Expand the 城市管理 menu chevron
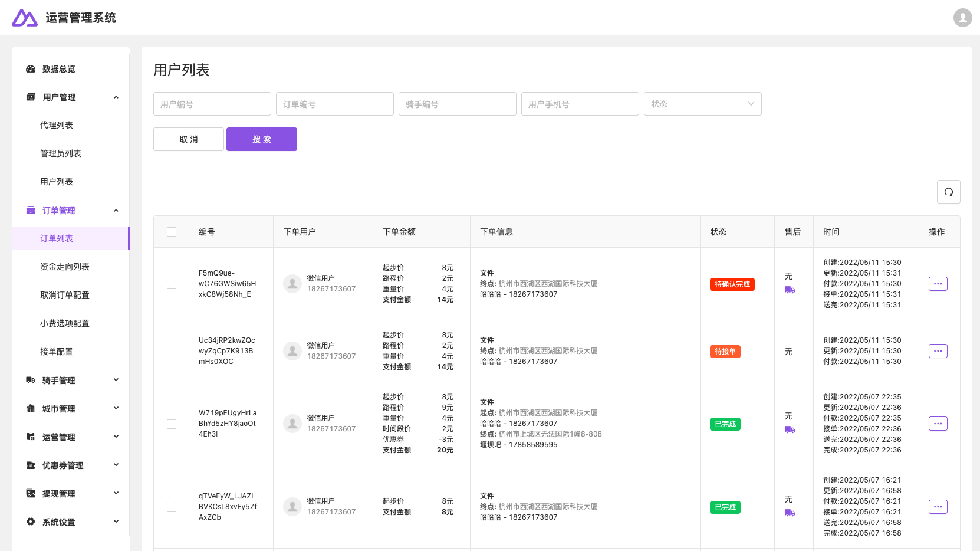The image size is (980, 551). 116,408
